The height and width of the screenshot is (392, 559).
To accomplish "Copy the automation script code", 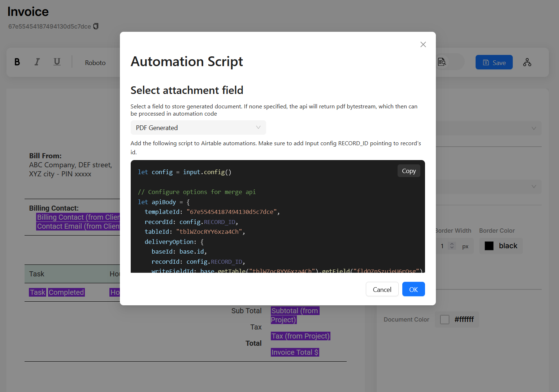I will [x=409, y=171].
